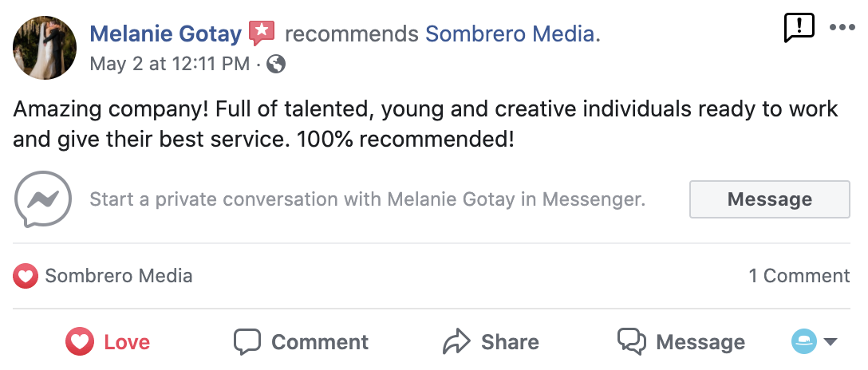Click the Melanie Gotay name link
The width and height of the screenshot is (868, 370).
pos(165,33)
